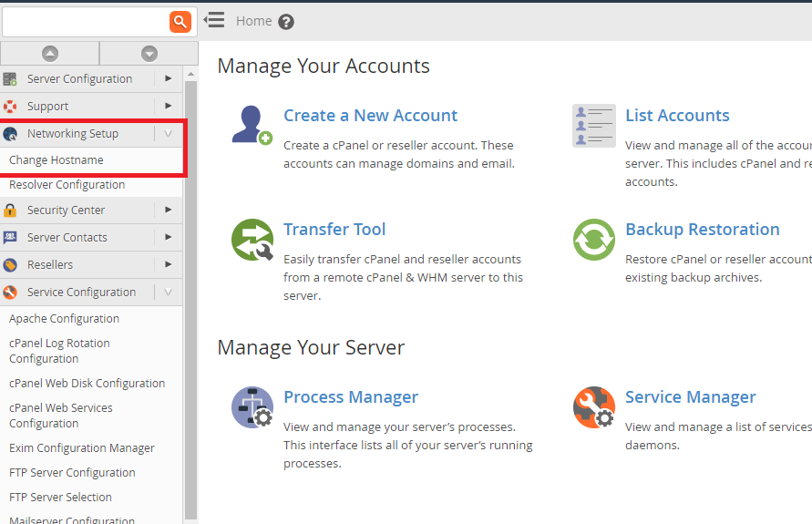Click the sidebar vertical scrollbar thumb
Screen dimensions: 812x524
click(x=190, y=299)
